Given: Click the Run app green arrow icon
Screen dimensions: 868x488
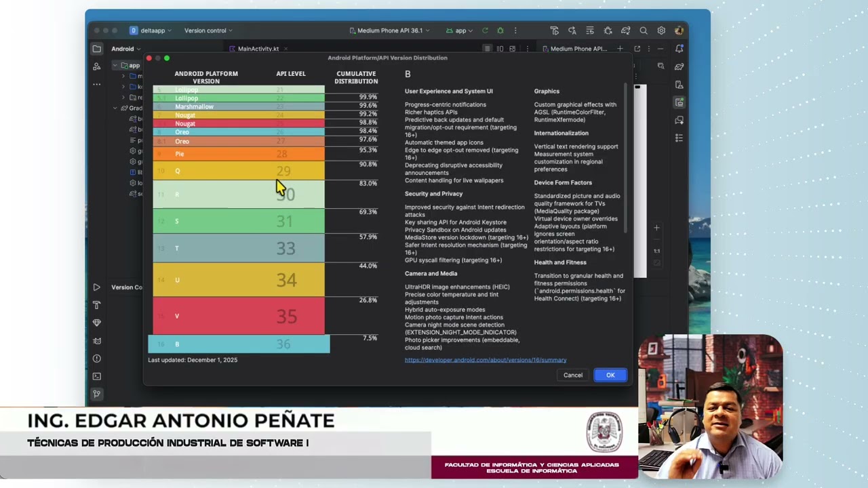Looking at the screenshot, I should [485, 30].
